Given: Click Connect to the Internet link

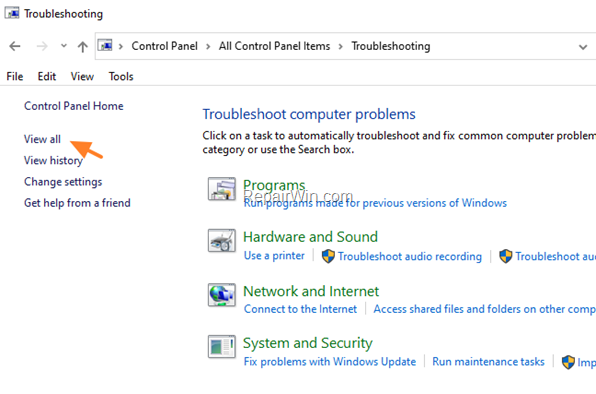Looking at the screenshot, I should (x=300, y=309).
